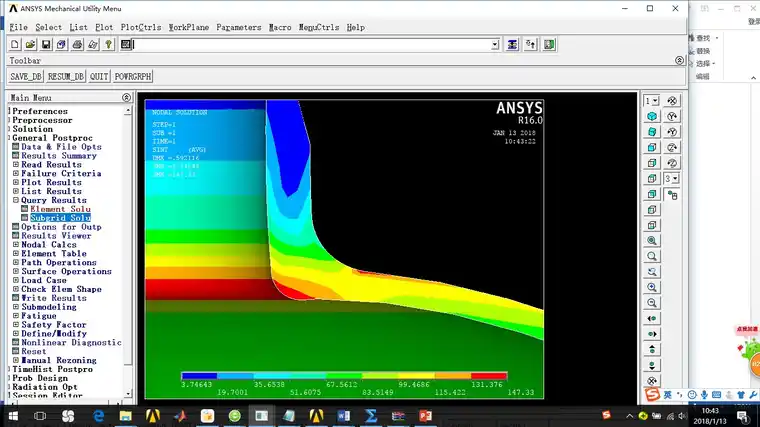Select the Zoom Box magnifier icon

tap(652, 256)
